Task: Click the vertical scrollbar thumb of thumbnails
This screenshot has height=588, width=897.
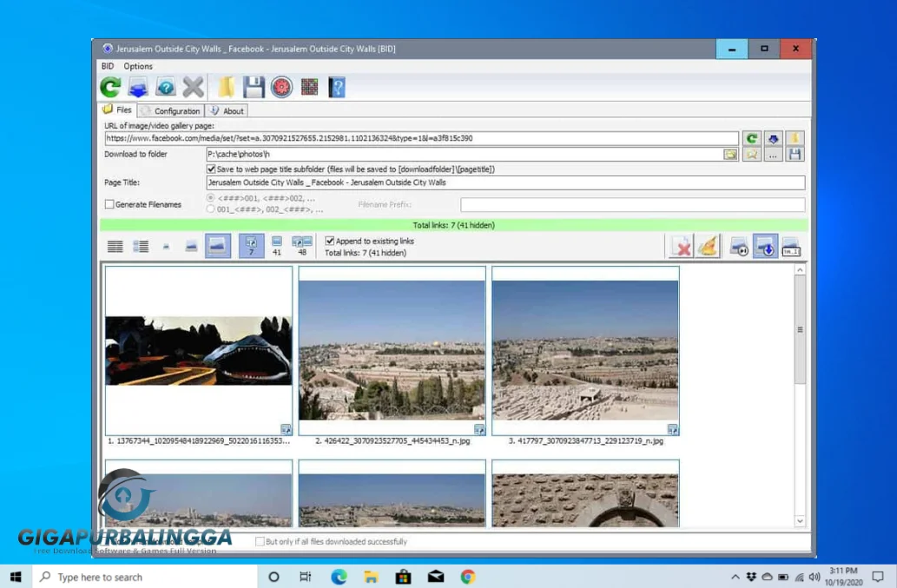Action: [x=800, y=329]
